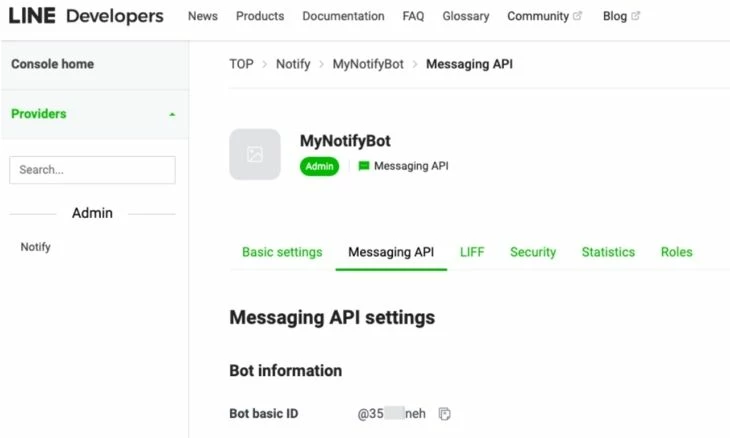Focus the provider Search field

click(x=92, y=170)
